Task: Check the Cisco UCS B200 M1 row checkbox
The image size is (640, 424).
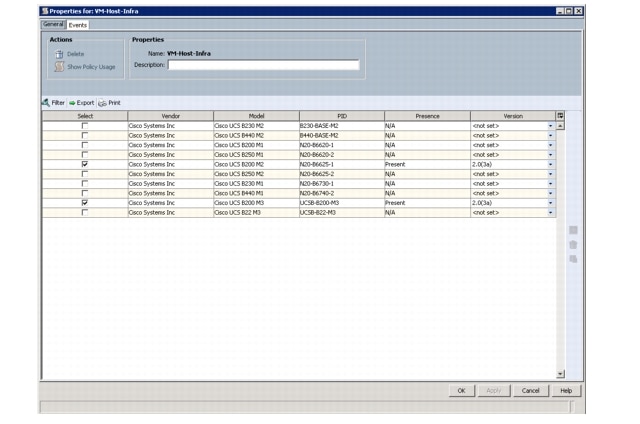Action: [x=85, y=145]
